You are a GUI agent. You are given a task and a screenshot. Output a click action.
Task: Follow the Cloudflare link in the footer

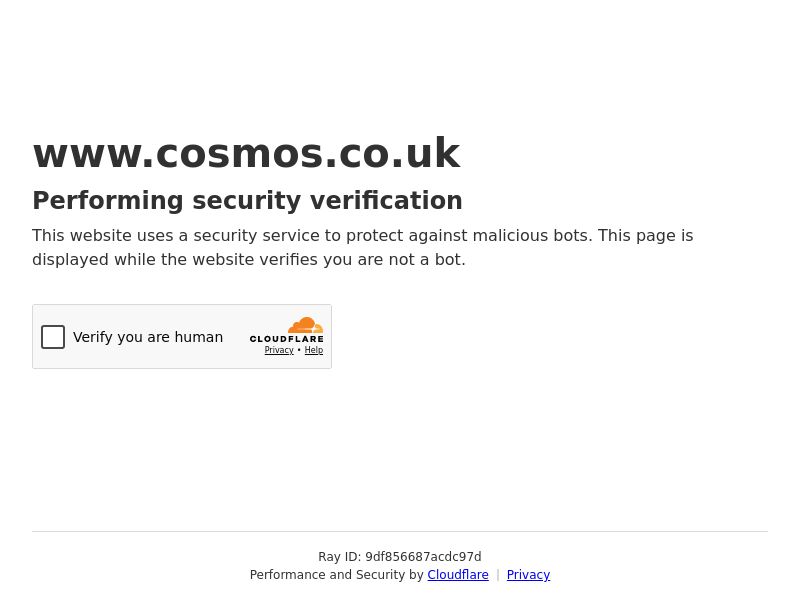coord(457,575)
